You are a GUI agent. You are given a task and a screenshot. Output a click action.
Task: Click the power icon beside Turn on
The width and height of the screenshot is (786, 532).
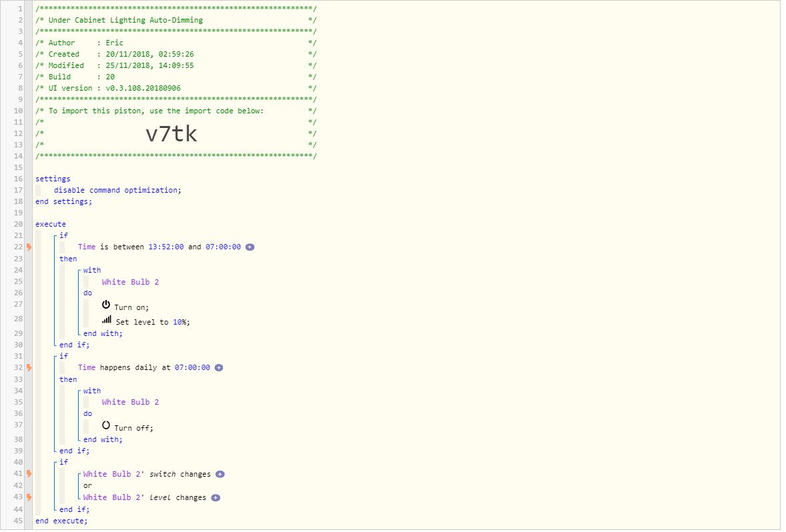coord(106,305)
